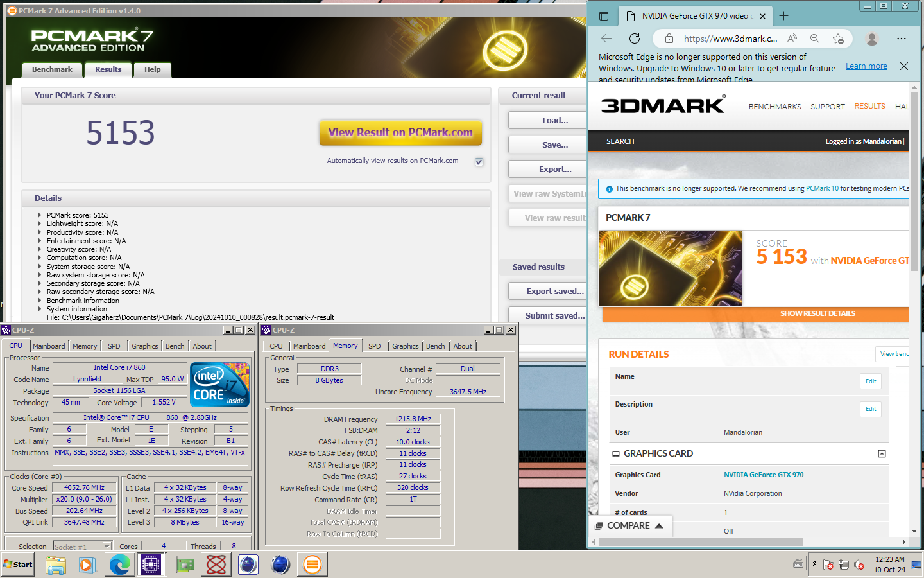Launch Windows Media Player from taskbar
Viewport: 924px width, 578px height.
click(87, 565)
